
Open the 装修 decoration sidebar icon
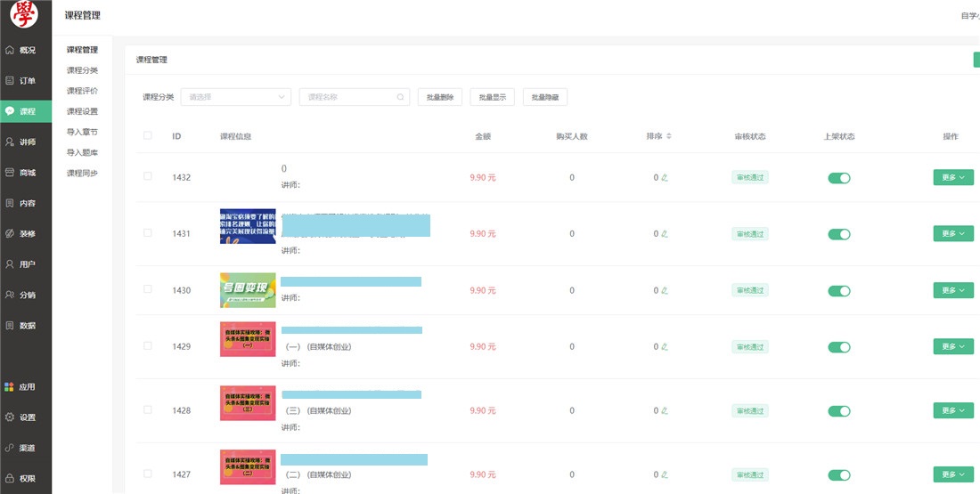10,233
